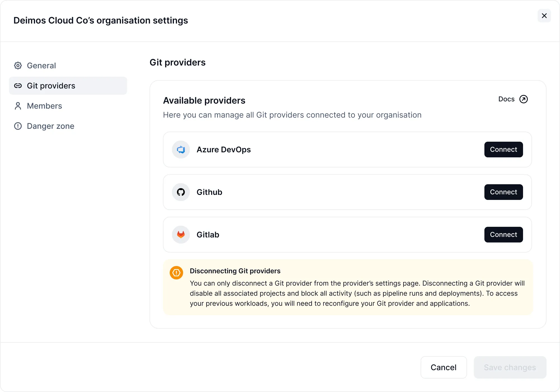This screenshot has height=392, width=560.
Task: Select Git providers in sidebar
Action: tap(68, 86)
